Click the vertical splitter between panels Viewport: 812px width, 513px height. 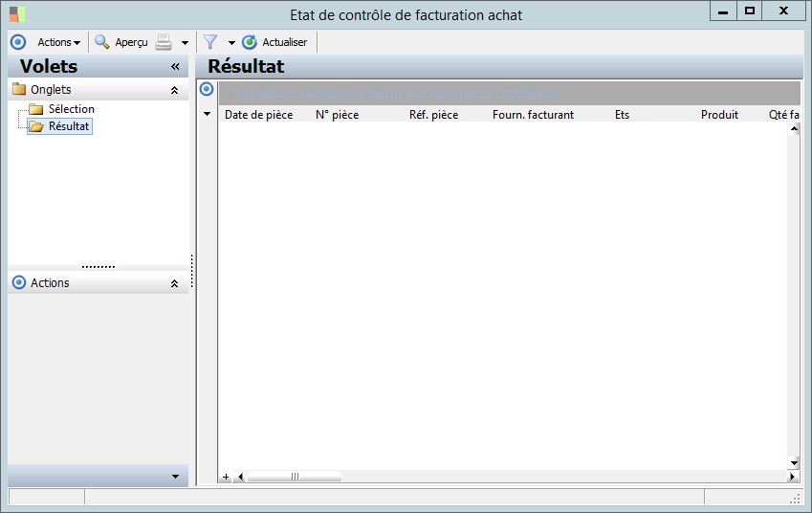point(192,271)
